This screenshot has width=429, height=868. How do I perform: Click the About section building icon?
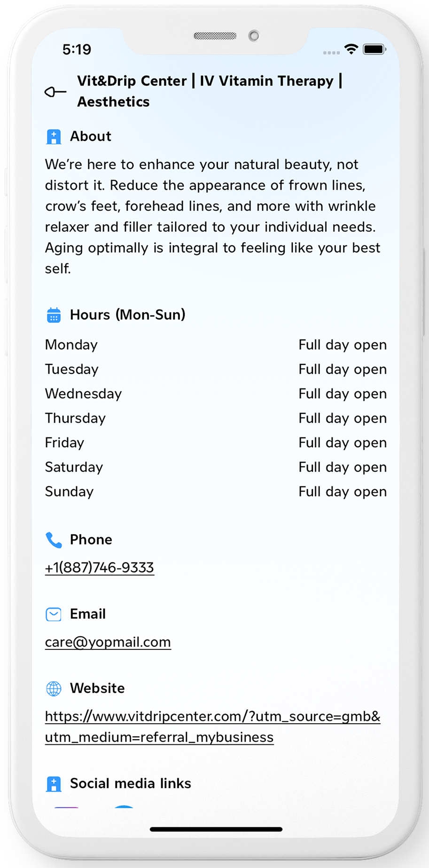(x=54, y=137)
